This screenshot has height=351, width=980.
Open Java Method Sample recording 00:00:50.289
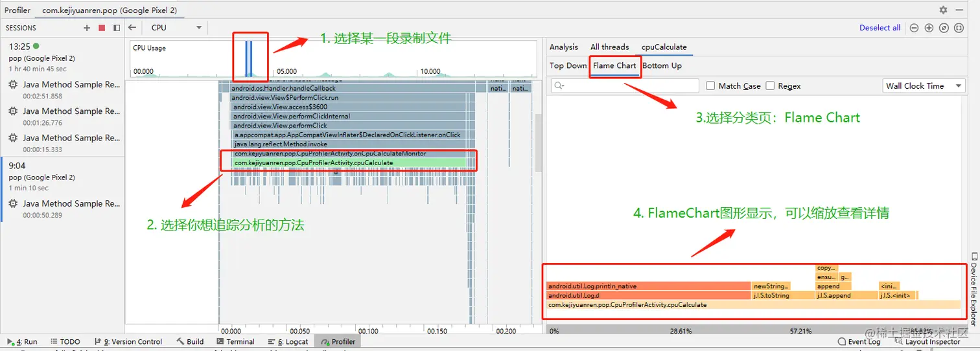coord(62,209)
